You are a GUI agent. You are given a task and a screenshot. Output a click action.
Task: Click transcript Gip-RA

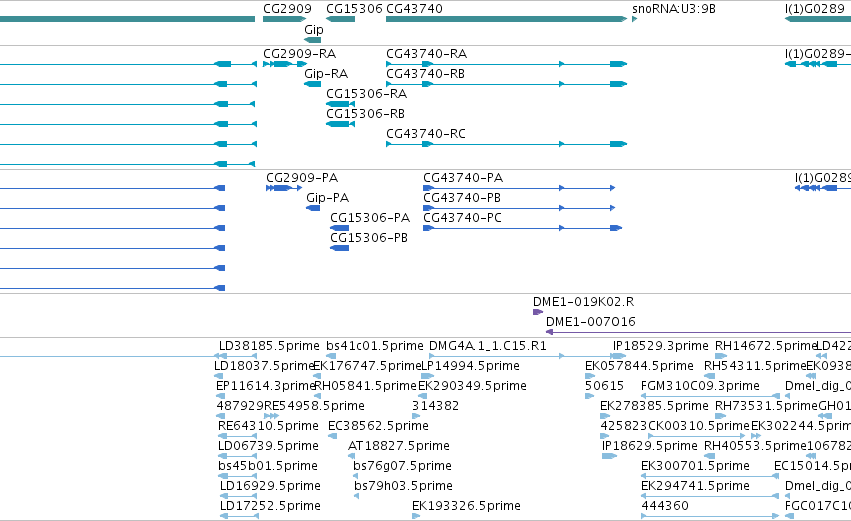point(326,74)
